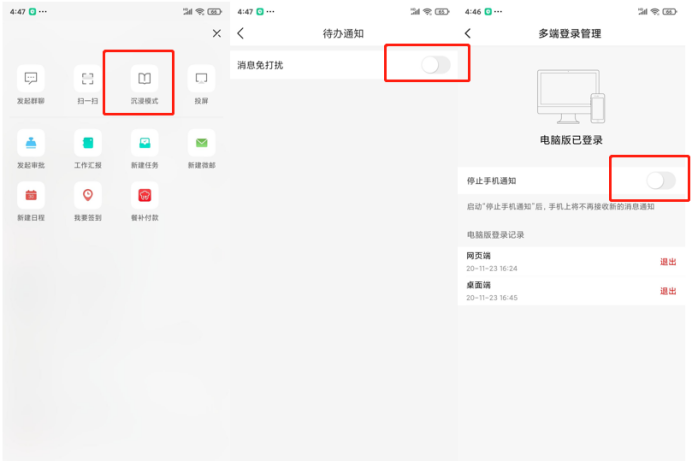Tap the 我要签到 check-in location icon
Viewport: 693px width, 462px height.
pos(88,195)
